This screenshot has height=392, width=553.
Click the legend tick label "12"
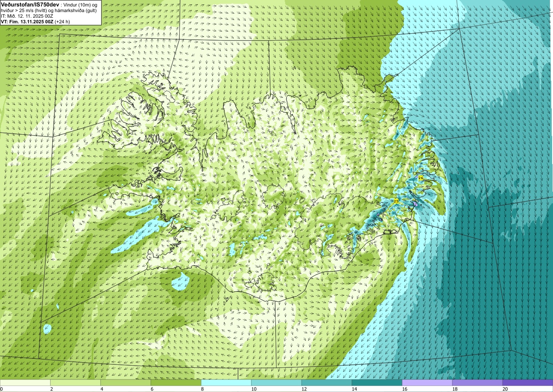point(304,389)
